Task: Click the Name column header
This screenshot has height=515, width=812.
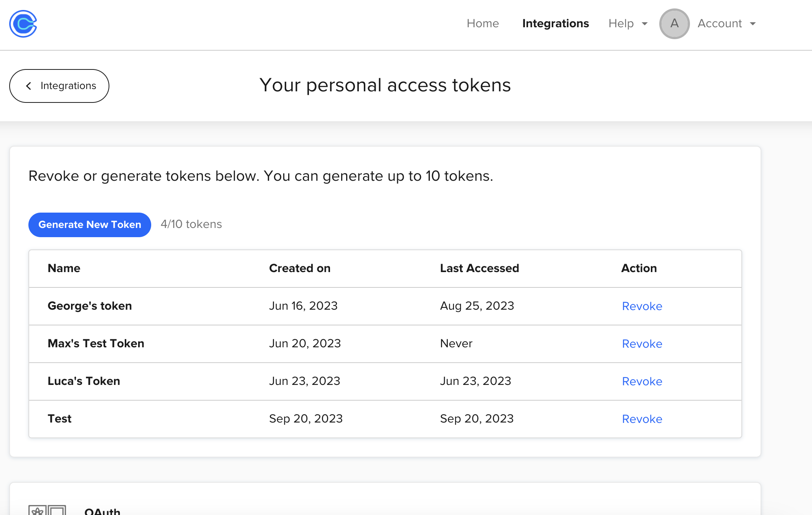Action: coord(64,268)
